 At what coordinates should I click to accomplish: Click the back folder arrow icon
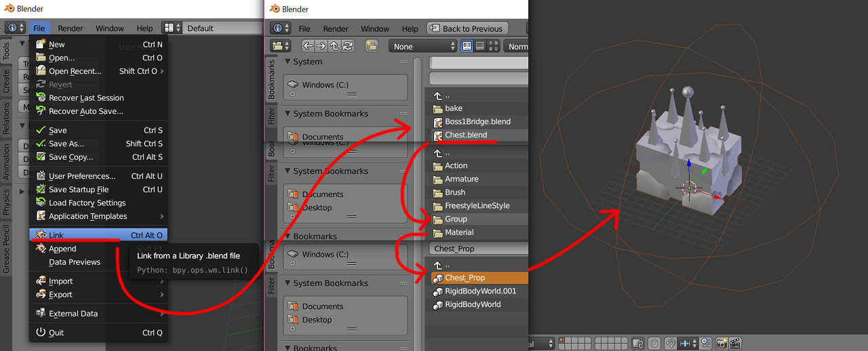click(x=308, y=46)
